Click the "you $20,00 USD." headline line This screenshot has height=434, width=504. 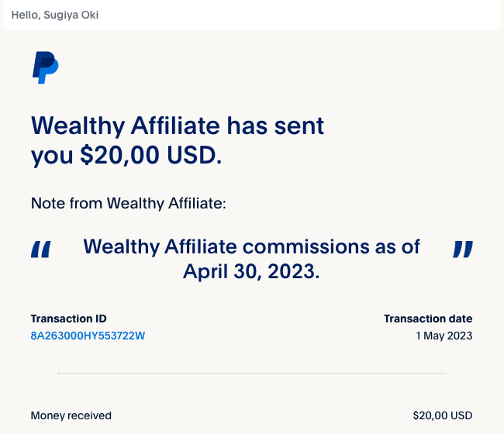pyautogui.click(x=126, y=155)
